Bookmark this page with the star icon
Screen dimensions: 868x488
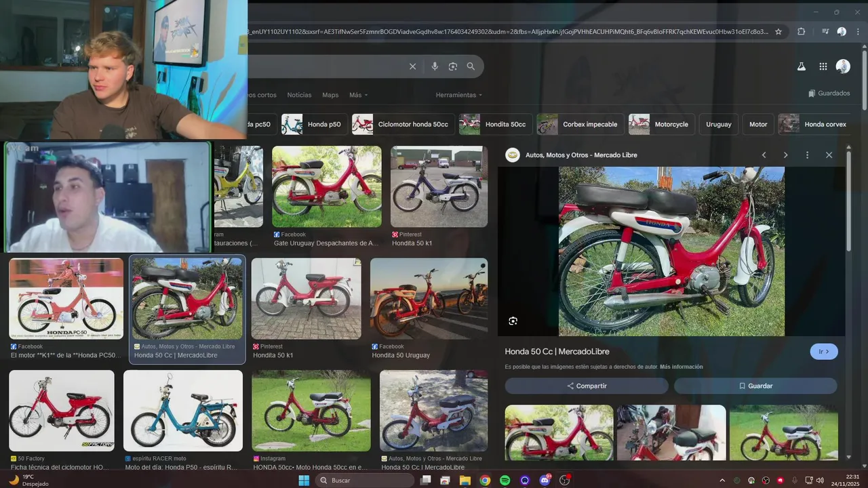[778, 31]
